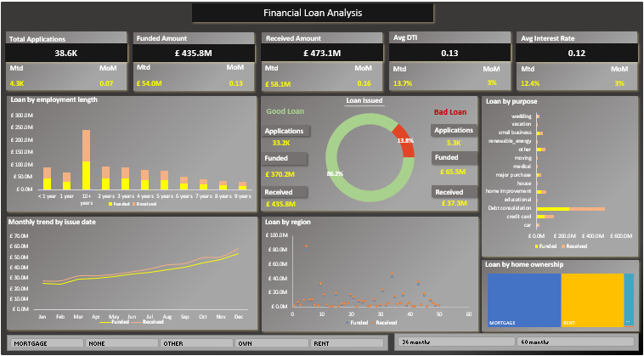Select Total Applications MoM value 0.07
Image resolution: width=644 pixels, height=356 pixels.
pos(106,83)
